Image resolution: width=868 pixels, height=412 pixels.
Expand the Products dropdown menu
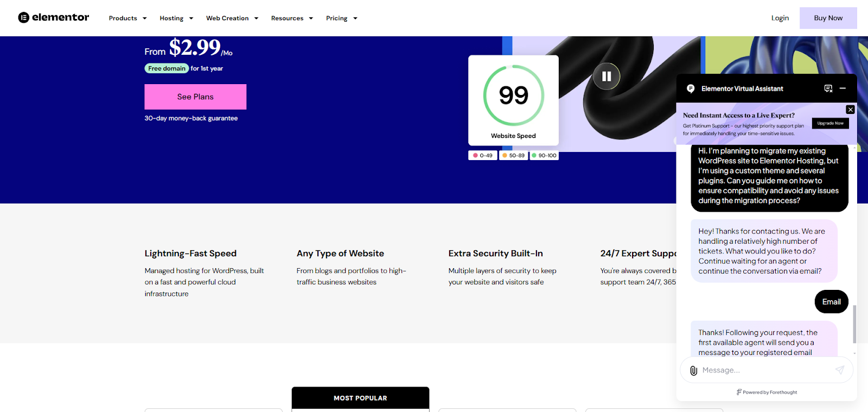tap(128, 18)
